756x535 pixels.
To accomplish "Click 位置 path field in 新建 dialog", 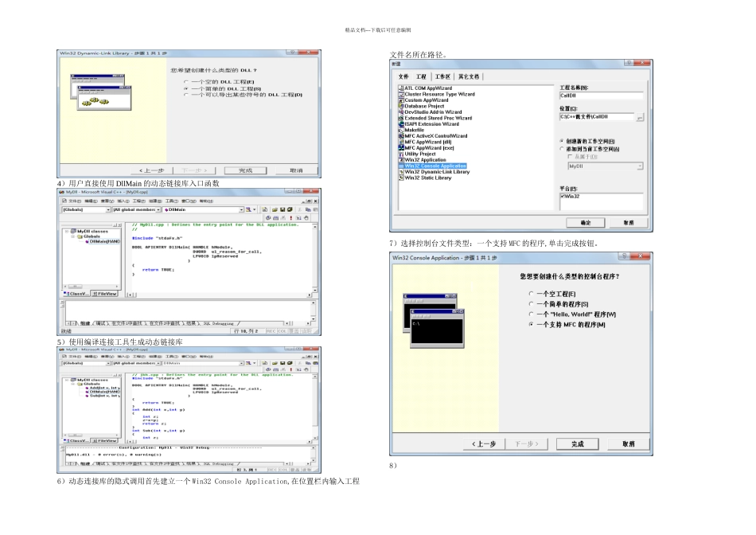I will click(597, 117).
